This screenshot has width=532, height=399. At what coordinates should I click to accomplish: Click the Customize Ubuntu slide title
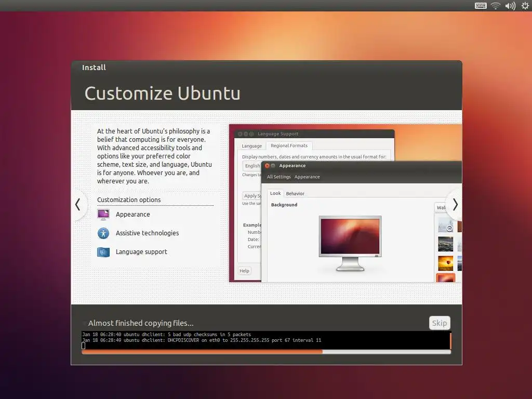point(163,94)
